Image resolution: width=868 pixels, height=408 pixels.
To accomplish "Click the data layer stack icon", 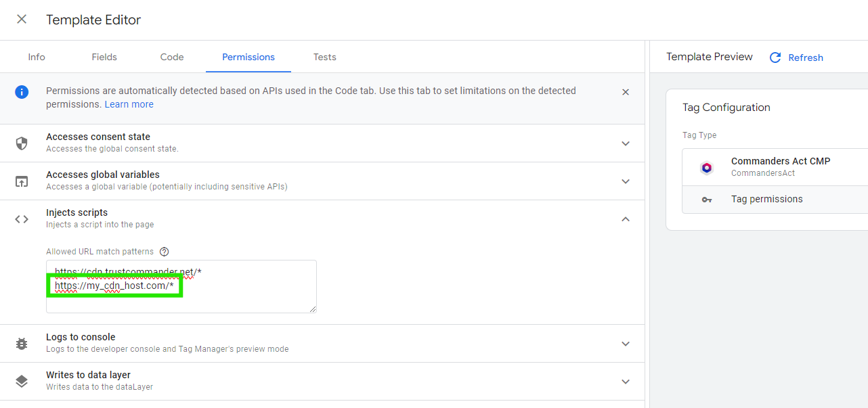I will coord(22,382).
